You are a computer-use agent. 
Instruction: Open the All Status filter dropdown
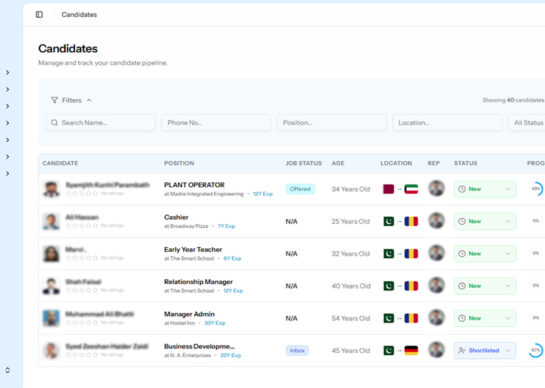pyautogui.click(x=527, y=122)
